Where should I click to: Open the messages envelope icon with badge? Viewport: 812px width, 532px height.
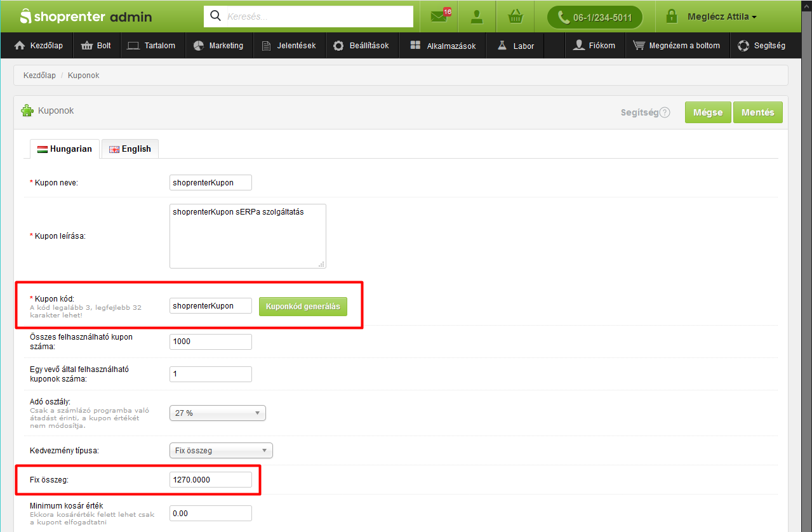coord(440,17)
